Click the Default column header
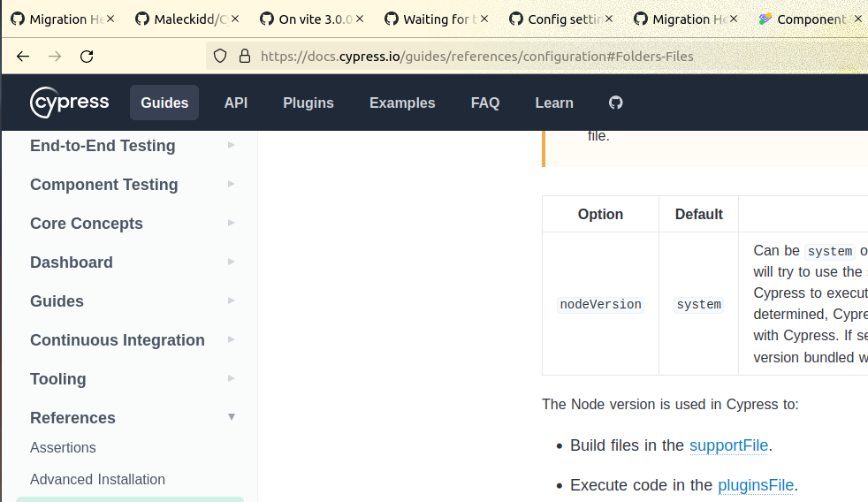Viewport: 868px width, 502px height. pyautogui.click(x=698, y=214)
